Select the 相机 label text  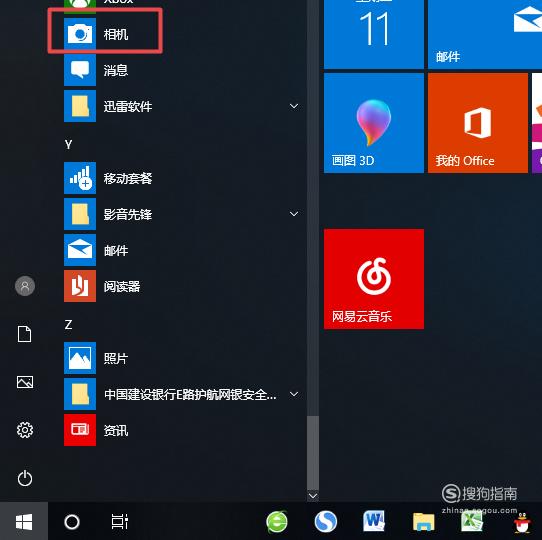click(x=116, y=34)
